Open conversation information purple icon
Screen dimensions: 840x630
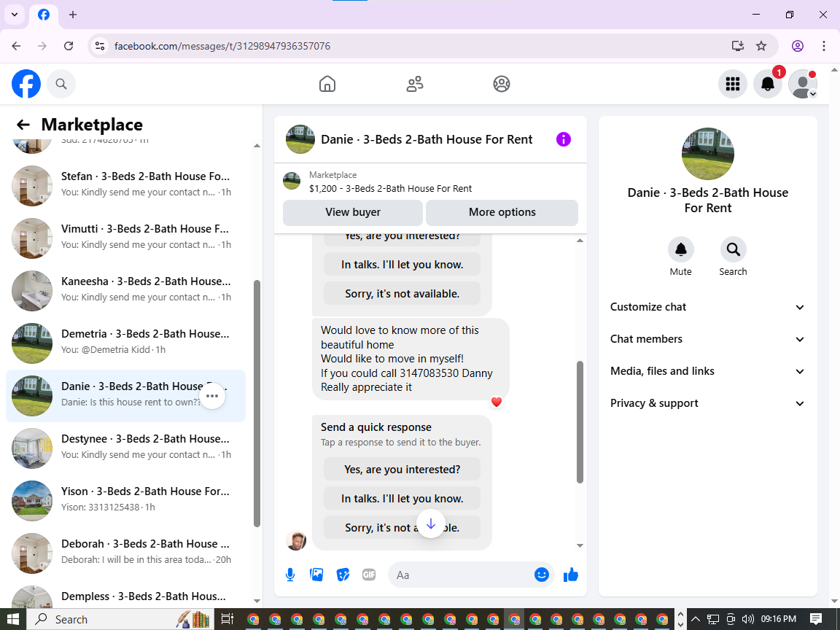564,139
